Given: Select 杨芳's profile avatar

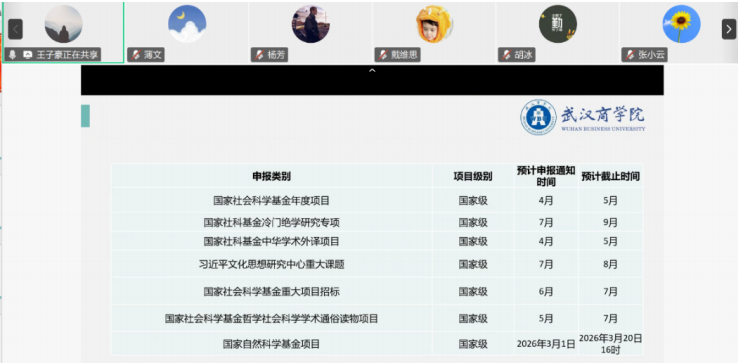Looking at the screenshot, I should click(311, 24).
